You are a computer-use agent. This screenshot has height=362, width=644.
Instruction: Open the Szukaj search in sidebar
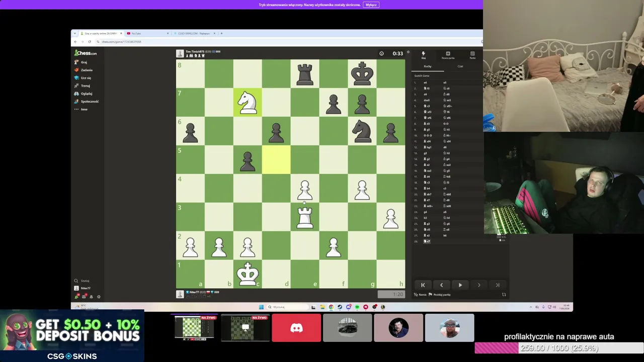coord(82,281)
